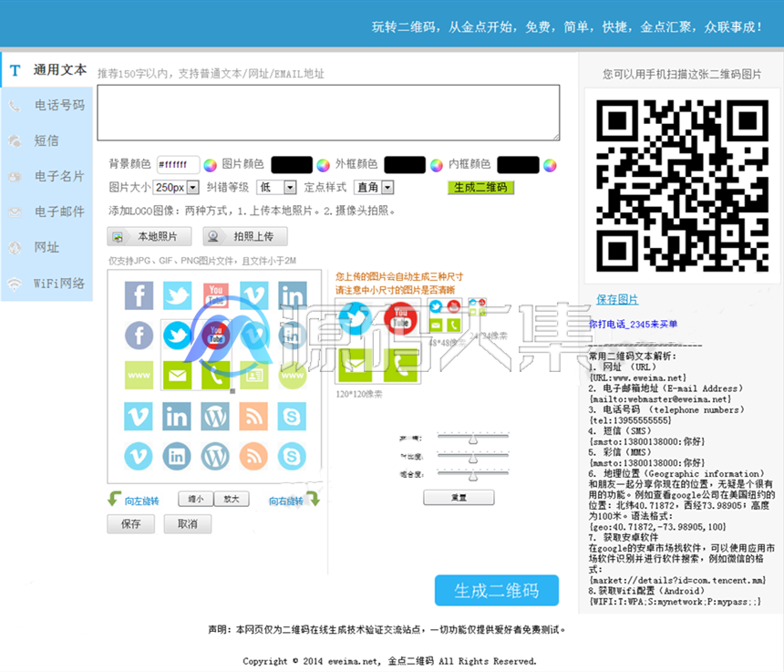Select the WiFi网络 tab
The height and width of the screenshot is (672, 784).
(47, 284)
